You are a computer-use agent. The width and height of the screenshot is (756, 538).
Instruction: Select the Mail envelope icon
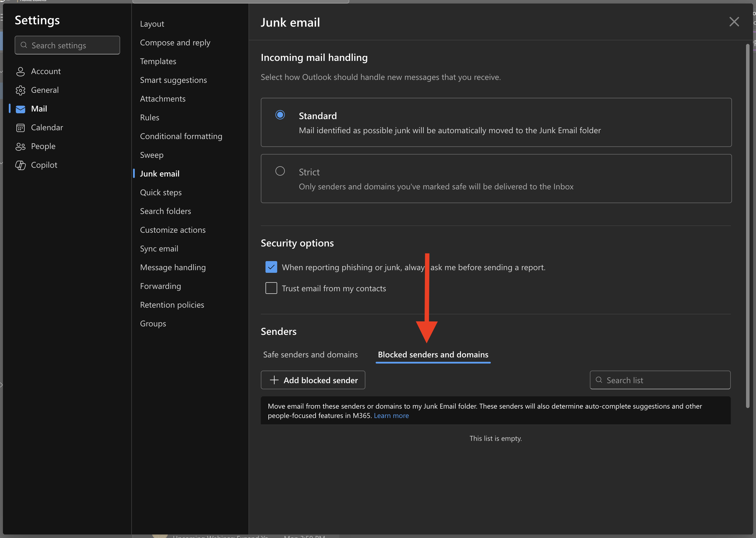(21, 109)
